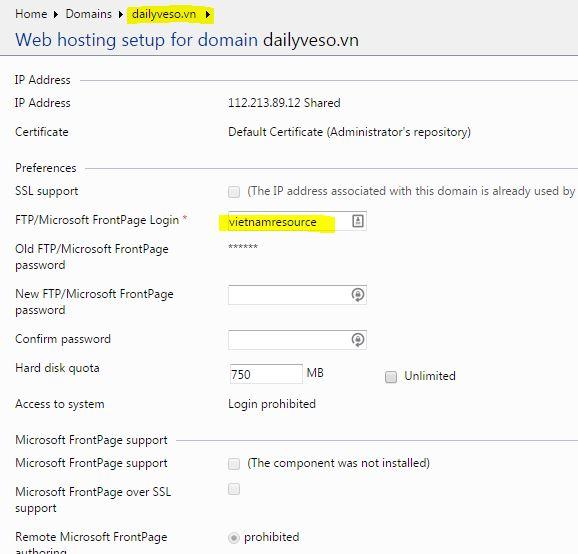
Task: Click the MB unit label
Action: tap(315, 373)
